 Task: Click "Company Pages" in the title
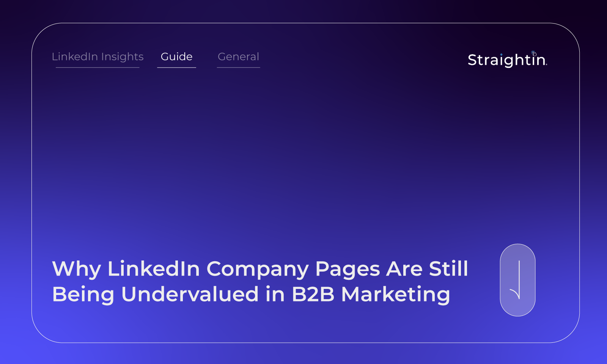(293, 269)
